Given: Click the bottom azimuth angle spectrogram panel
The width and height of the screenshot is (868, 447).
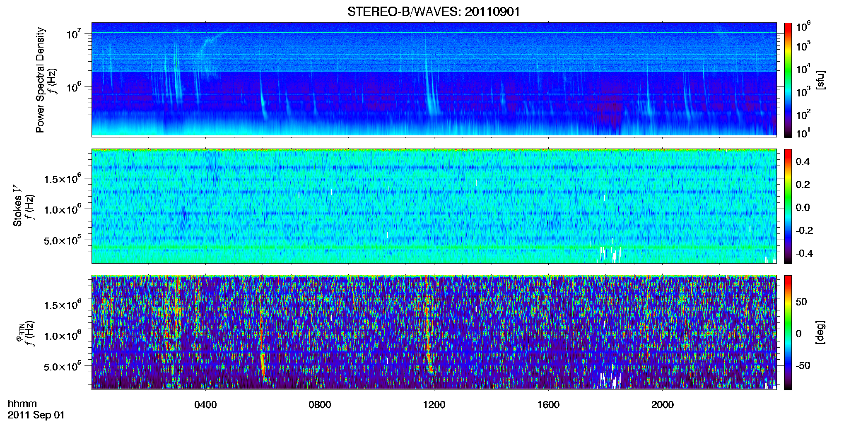Looking at the screenshot, I should [434, 332].
